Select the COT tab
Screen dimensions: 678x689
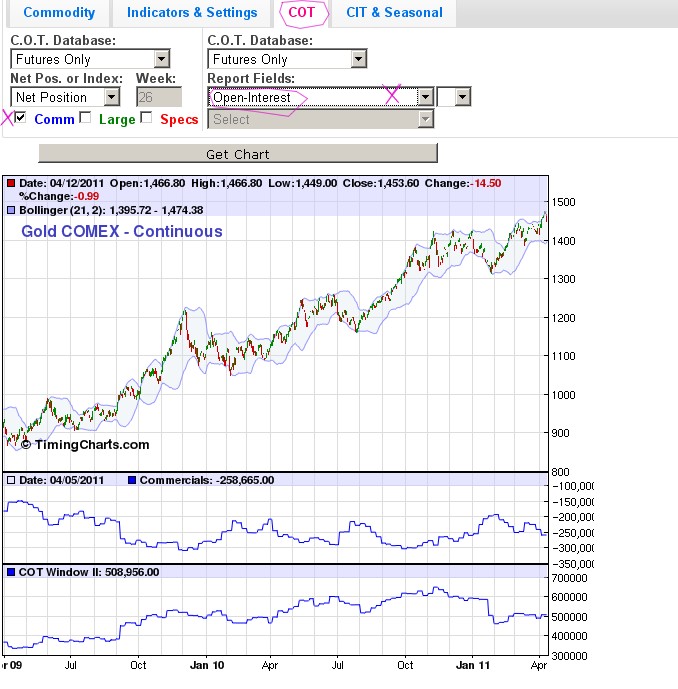(x=302, y=13)
